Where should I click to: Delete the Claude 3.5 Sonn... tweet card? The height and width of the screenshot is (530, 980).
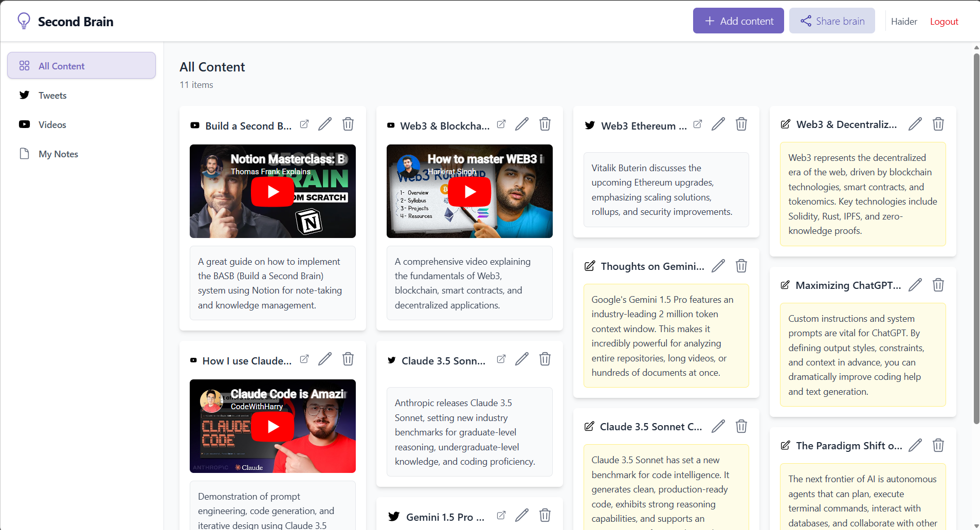pyautogui.click(x=545, y=359)
